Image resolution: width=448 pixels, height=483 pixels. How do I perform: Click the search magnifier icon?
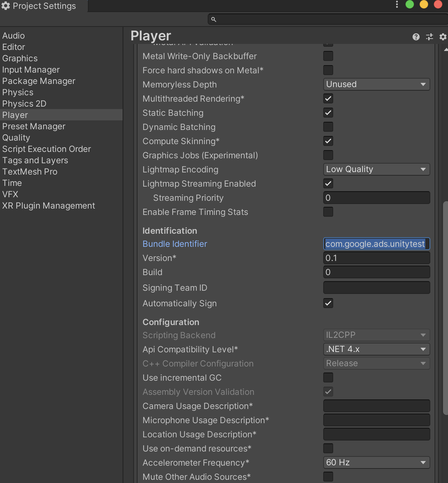pyautogui.click(x=214, y=19)
